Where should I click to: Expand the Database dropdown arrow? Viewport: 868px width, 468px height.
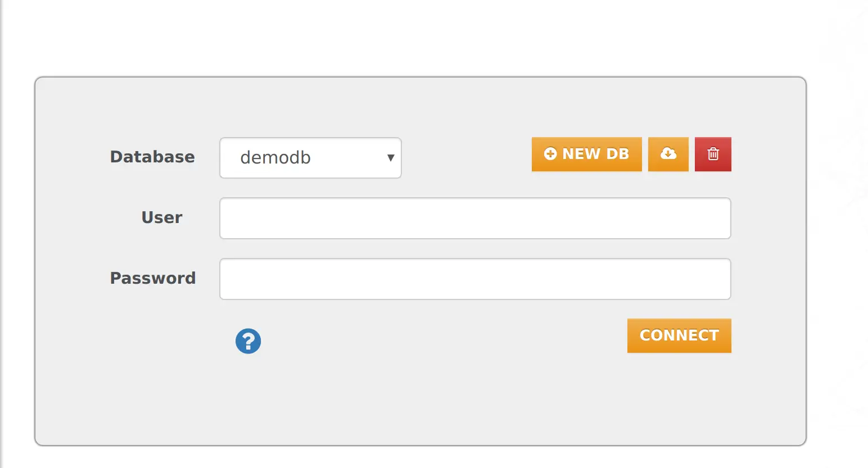pos(390,158)
